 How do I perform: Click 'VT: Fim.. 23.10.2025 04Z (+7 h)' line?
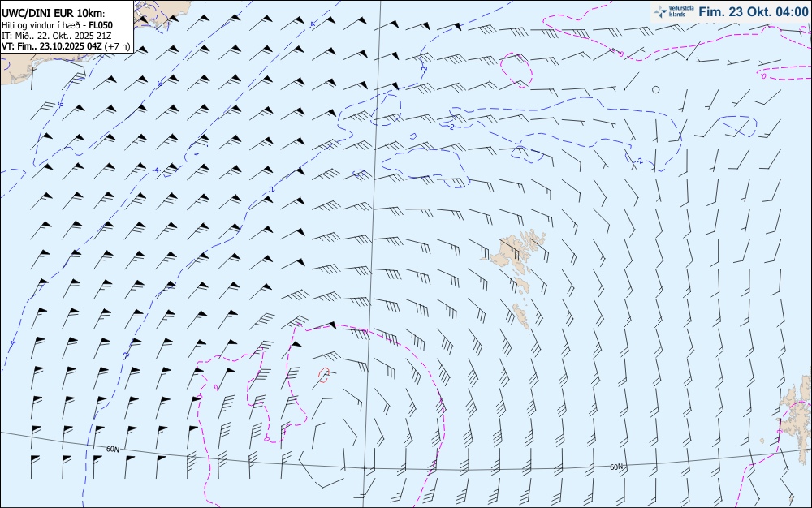pyautogui.click(x=66, y=46)
